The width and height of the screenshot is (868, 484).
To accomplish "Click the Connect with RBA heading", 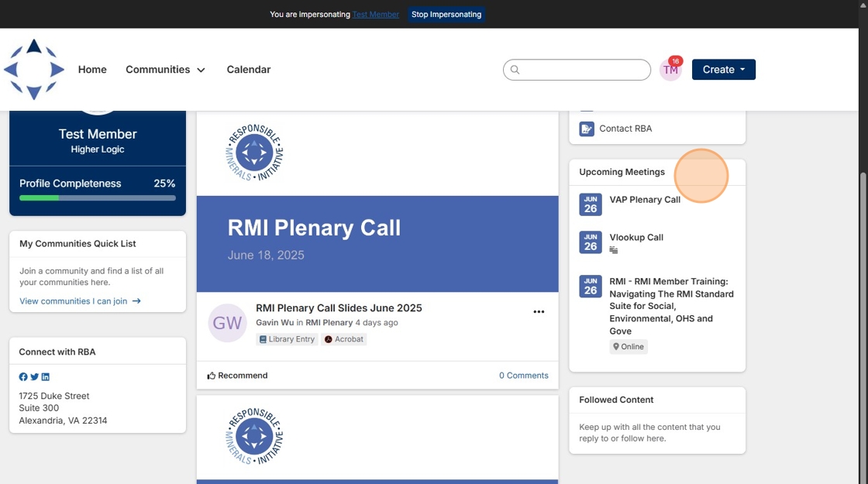I will (57, 352).
